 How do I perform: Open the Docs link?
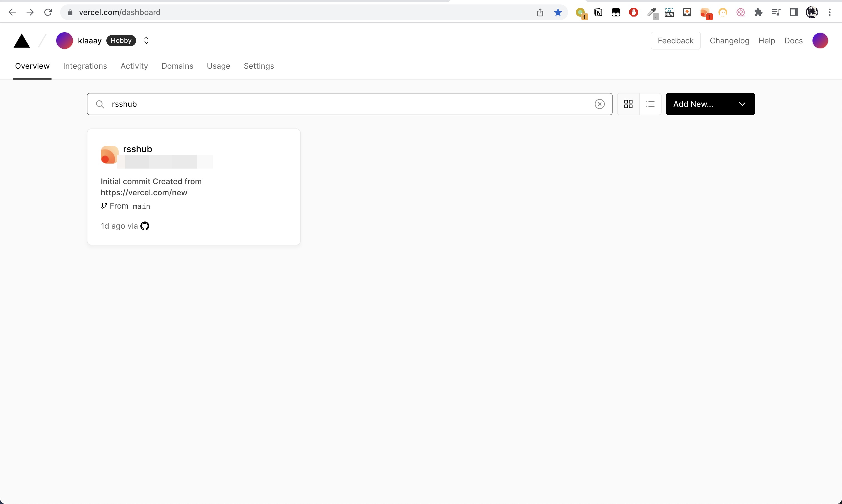pos(793,41)
